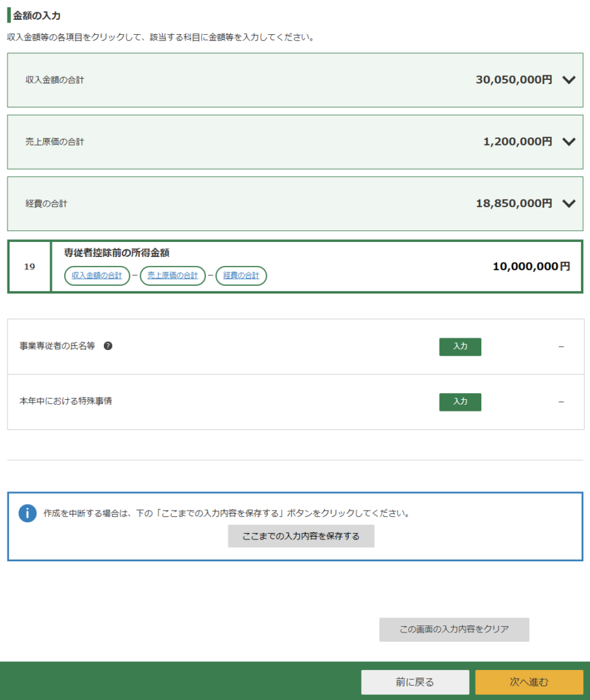Click 入力 button for 事業専従者の氏名等
590x700 pixels.
[460, 347]
